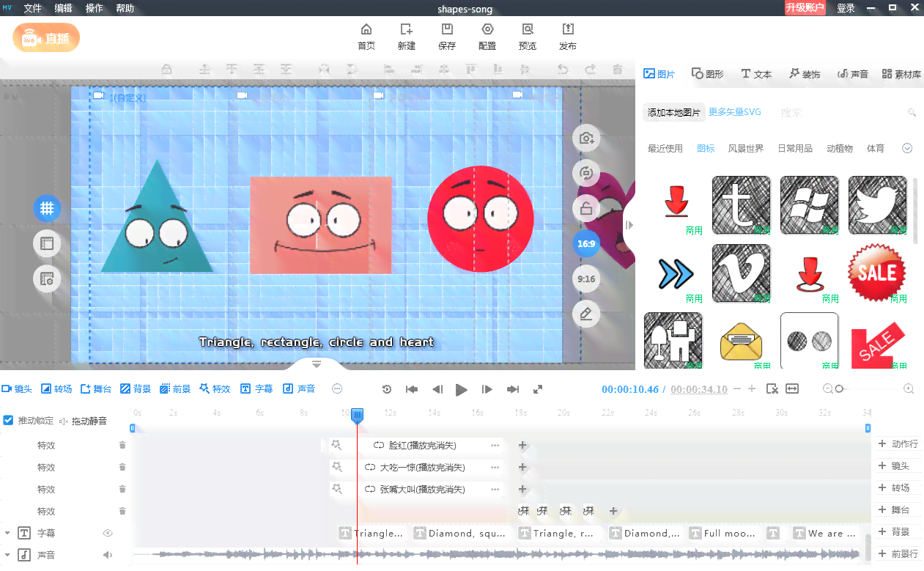Screen dimensions: 924x571
Task: Jump to the timeline start
Action: pos(412,389)
